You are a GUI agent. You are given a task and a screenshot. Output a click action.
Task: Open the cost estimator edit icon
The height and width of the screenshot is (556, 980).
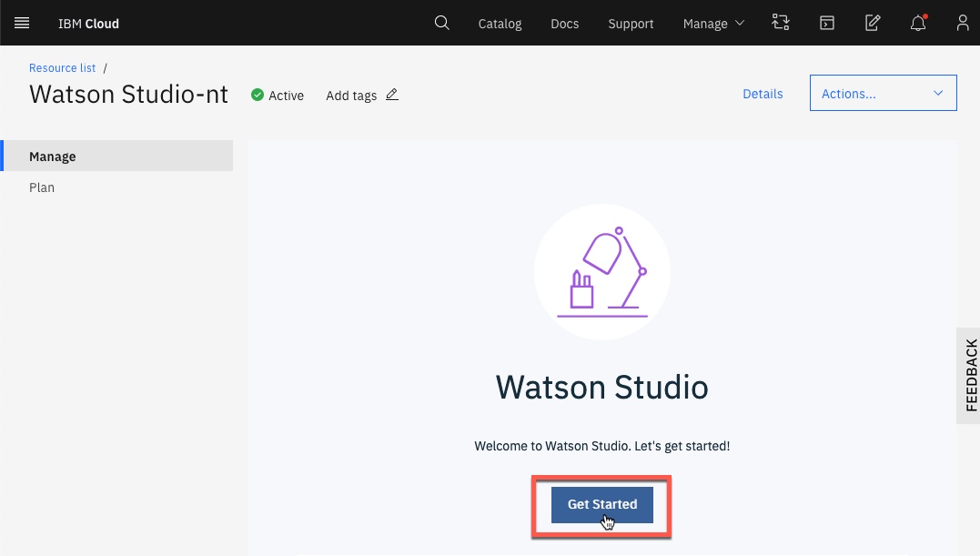(873, 23)
